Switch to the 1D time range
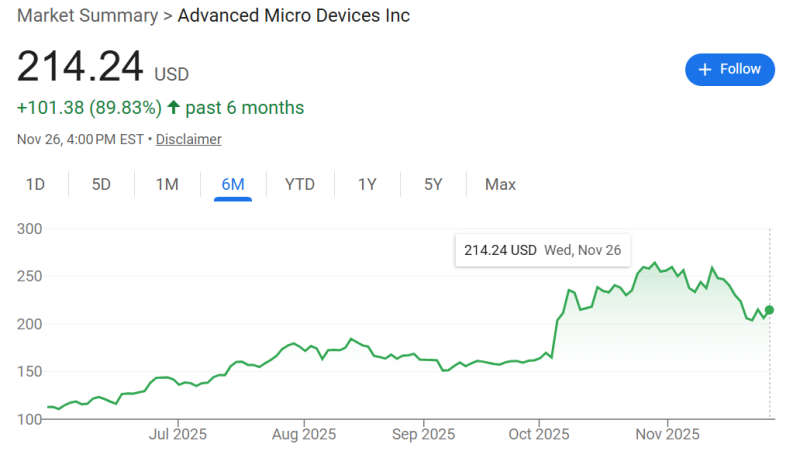Screen dimensions: 800x451 coord(36,184)
